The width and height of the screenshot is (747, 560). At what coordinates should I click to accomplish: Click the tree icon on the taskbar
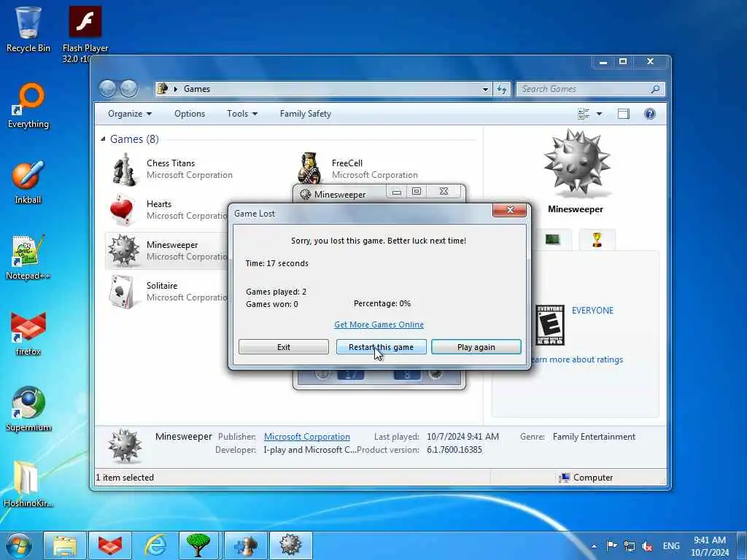[198, 545]
